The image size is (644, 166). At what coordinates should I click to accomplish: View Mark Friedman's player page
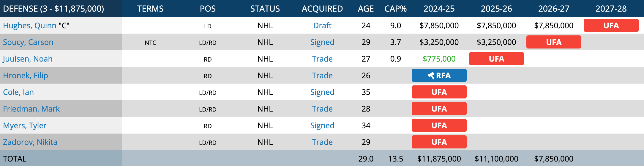pyautogui.click(x=31, y=109)
